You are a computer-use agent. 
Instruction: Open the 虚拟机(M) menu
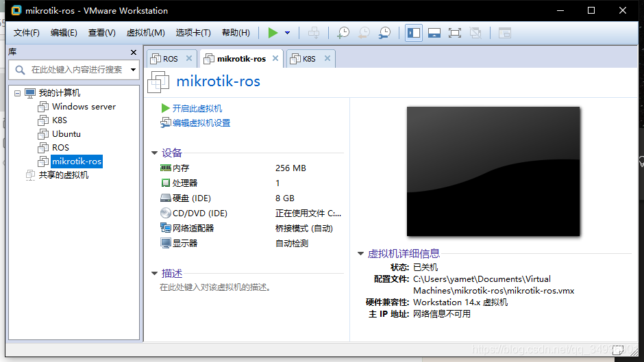[x=145, y=33]
